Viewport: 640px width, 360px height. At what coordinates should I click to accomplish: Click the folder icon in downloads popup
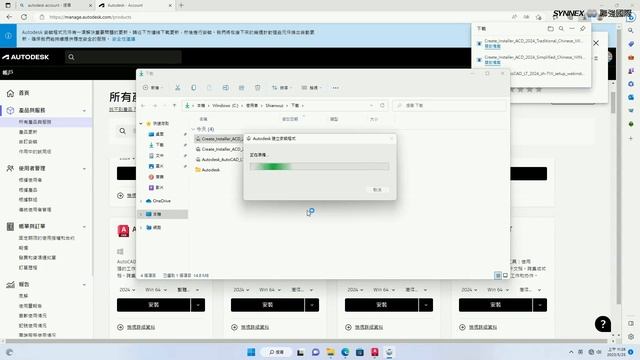550,29
